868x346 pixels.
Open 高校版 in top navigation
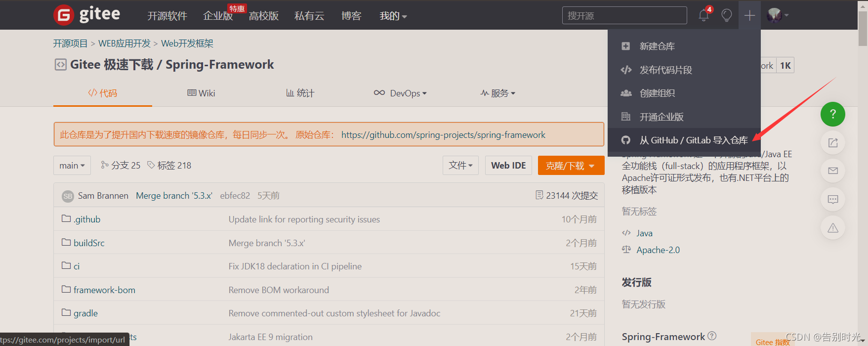[x=264, y=16]
